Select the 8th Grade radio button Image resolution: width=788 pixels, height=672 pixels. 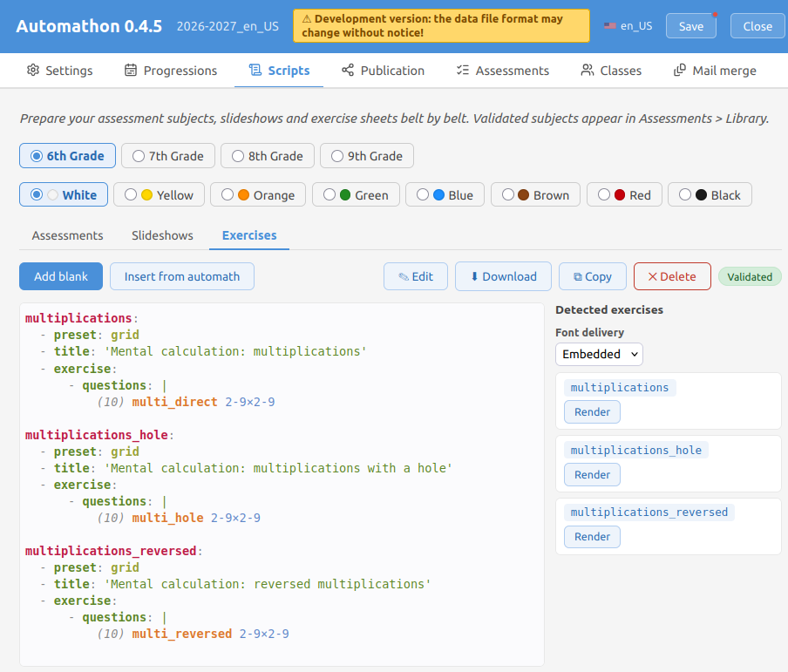pos(238,156)
